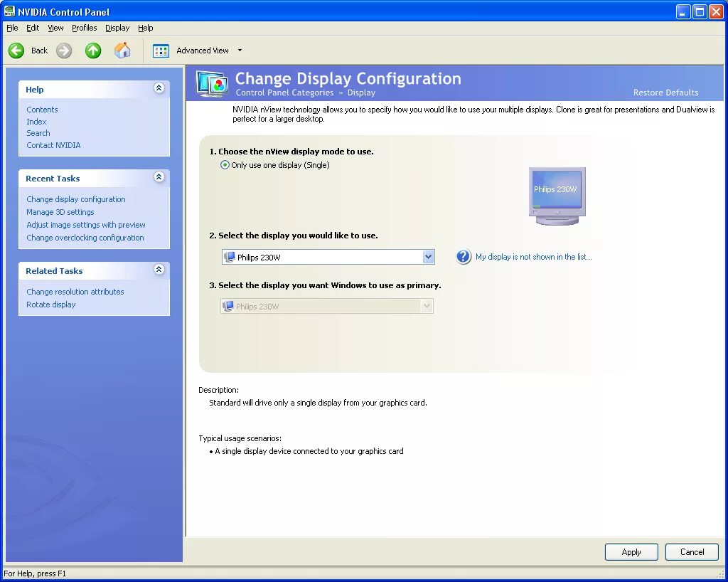Open Help Search link
728x582 pixels.
point(38,133)
